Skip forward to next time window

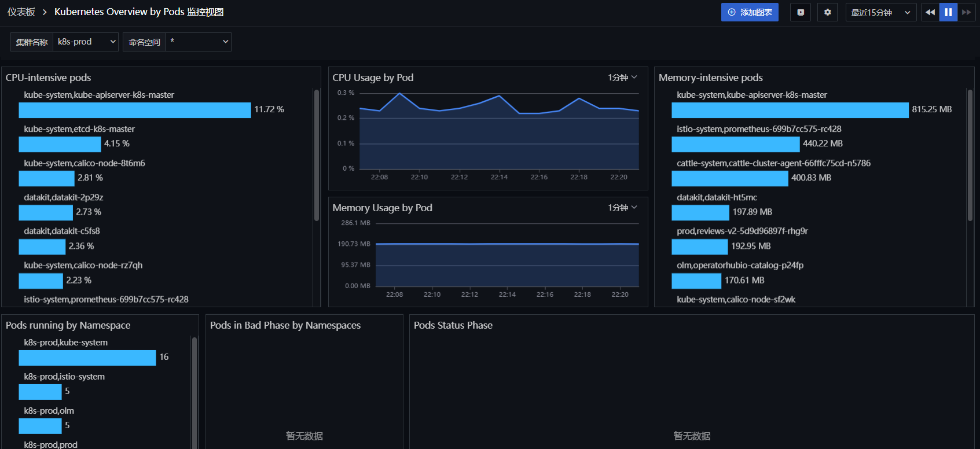tap(966, 12)
